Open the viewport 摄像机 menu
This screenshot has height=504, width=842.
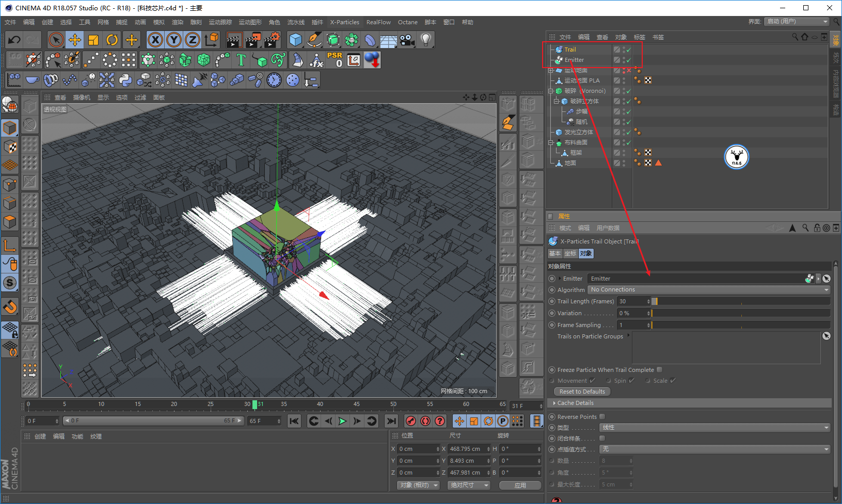(x=82, y=97)
